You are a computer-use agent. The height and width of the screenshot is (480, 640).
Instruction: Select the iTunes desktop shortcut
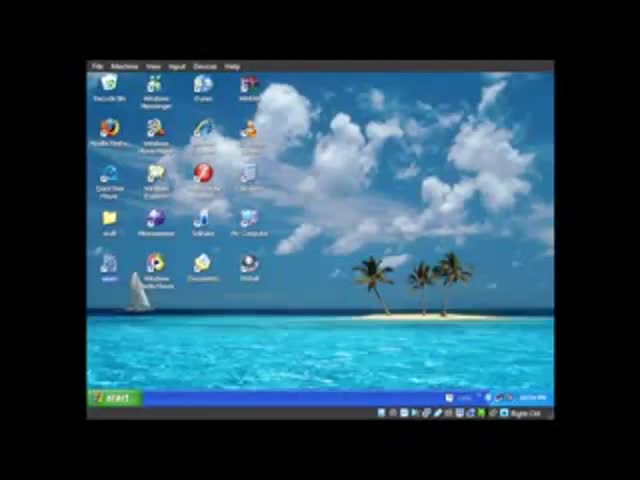(203, 85)
